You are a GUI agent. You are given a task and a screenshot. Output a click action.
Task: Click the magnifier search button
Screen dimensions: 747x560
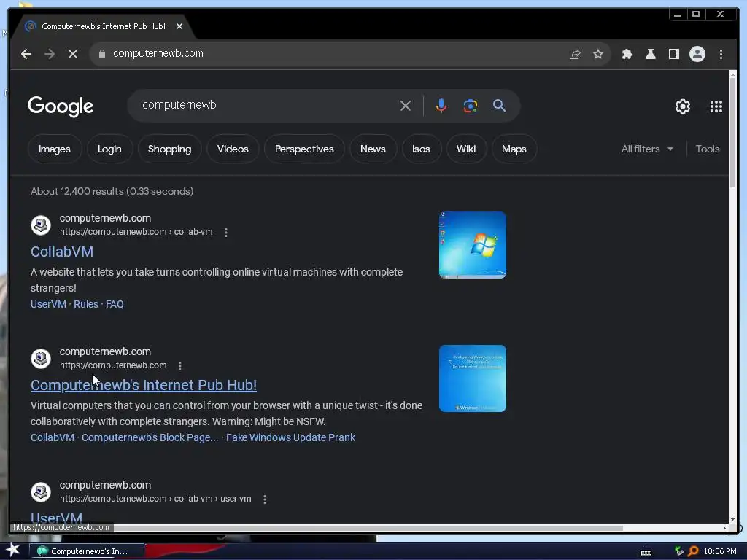[x=499, y=106]
